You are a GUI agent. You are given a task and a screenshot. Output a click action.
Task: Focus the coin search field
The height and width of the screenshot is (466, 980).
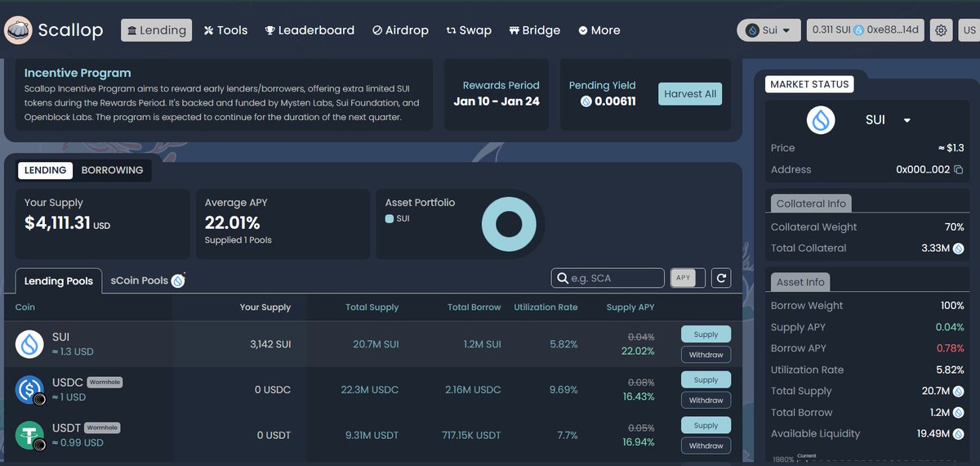click(x=608, y=278)
